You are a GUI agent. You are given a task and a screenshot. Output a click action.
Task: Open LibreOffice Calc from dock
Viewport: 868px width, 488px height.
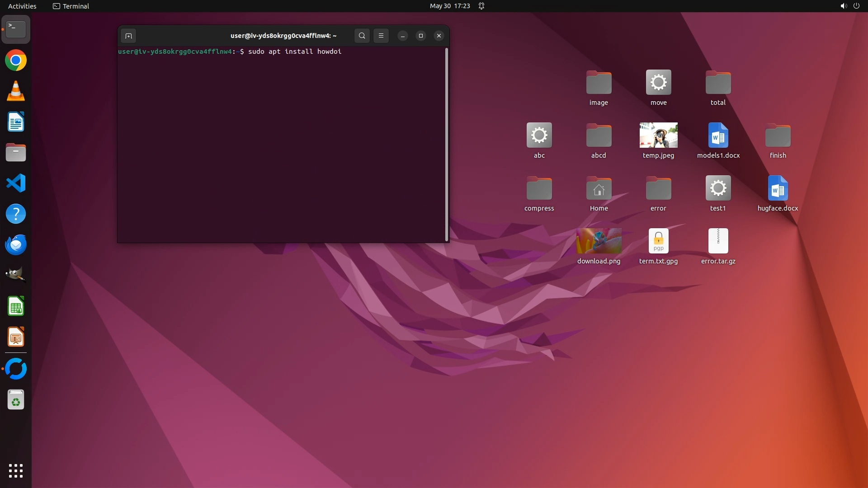16,306
